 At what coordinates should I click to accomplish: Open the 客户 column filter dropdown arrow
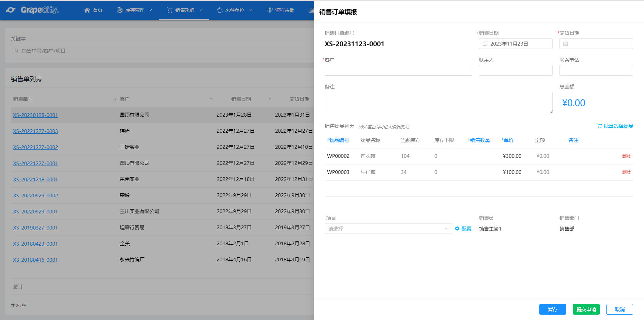pos(211,99)
